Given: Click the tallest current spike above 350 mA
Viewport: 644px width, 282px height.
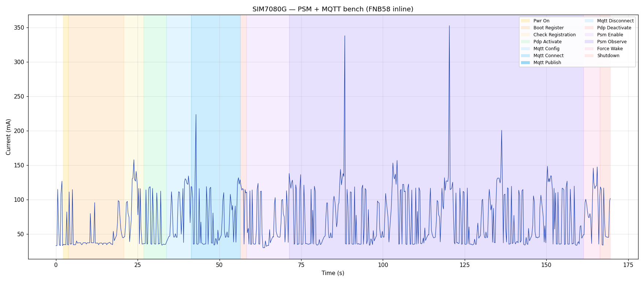Looking at the screenshot, I should pyautogui.click(x=449, y=26).
